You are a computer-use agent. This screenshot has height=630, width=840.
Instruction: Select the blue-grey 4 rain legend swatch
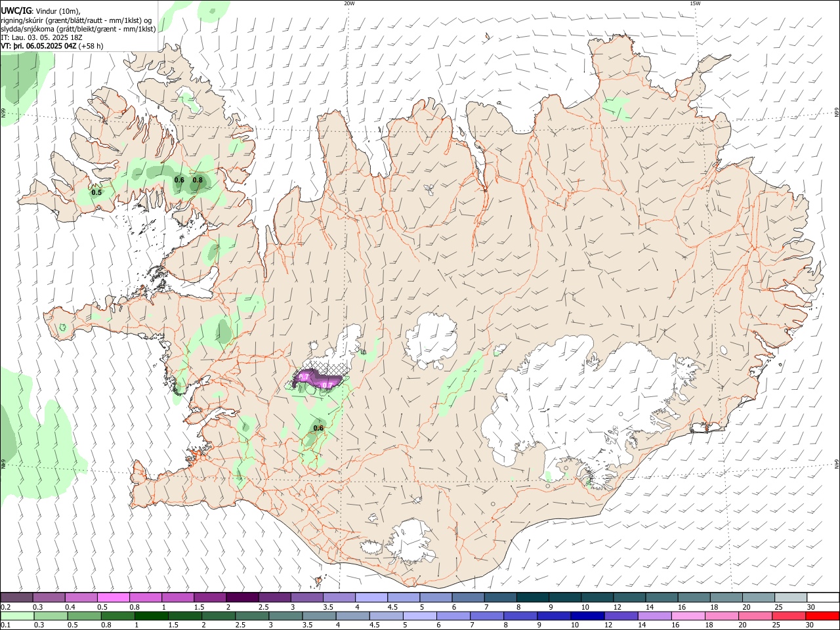coord(352,616)
